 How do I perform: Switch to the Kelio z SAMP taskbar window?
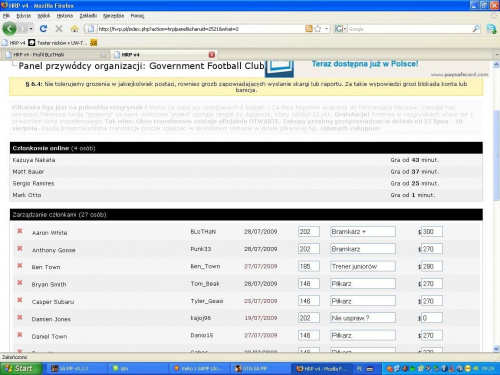tap(199, 368)
